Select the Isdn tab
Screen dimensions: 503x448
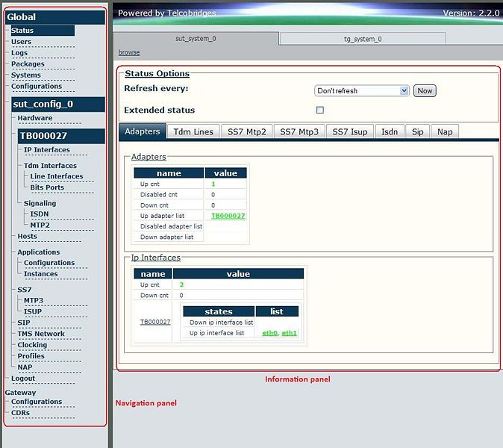tap(390, 131)
